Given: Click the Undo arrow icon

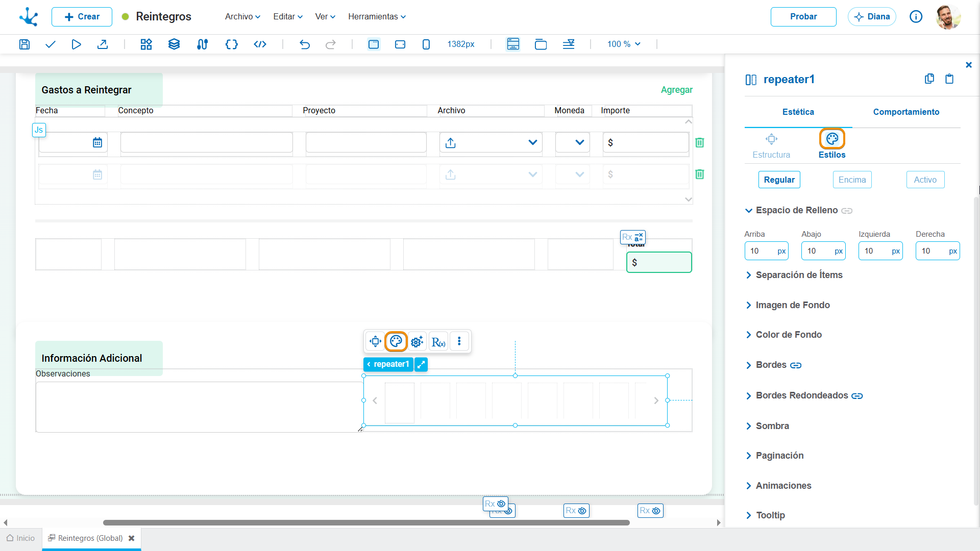Looking at the screenshot, I should coord(305,44).
